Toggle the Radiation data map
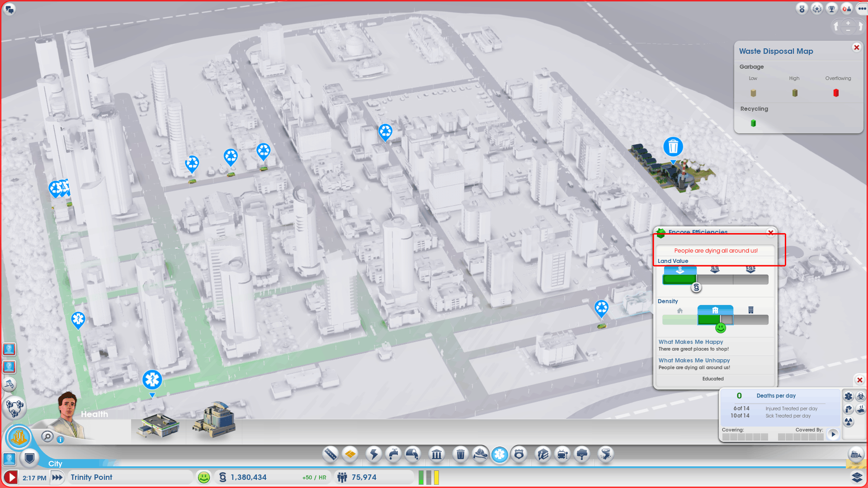This screenshot has width=868, height=488. point(849,422)
